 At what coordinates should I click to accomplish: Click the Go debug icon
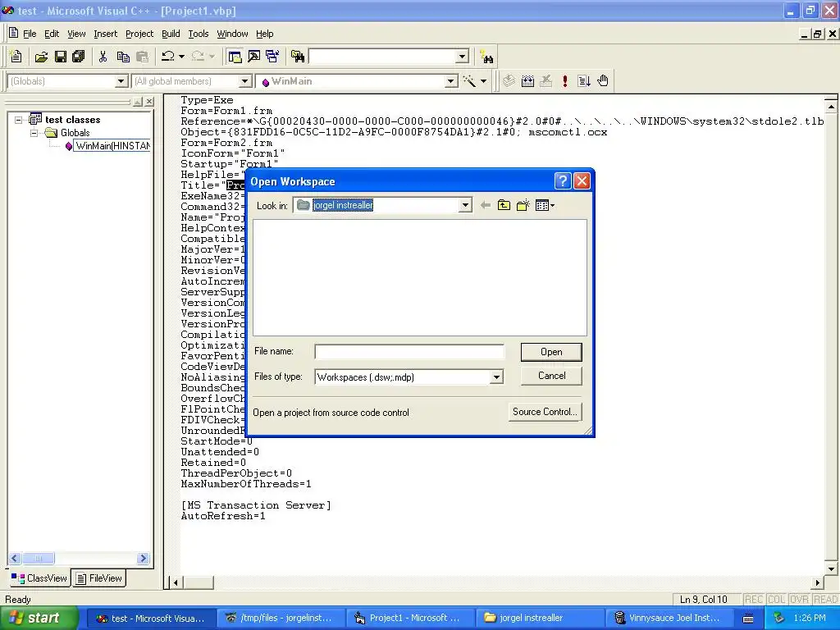(583, 81)
